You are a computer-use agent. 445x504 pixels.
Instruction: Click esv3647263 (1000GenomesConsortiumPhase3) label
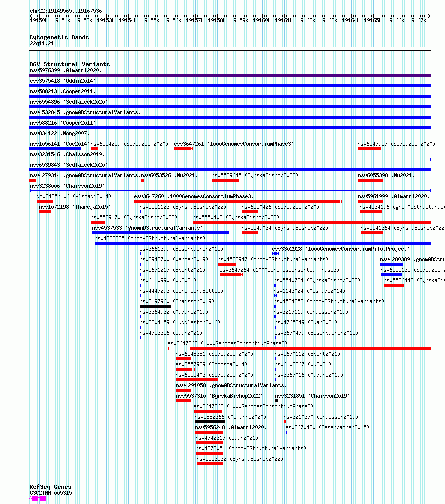(253, 406)
